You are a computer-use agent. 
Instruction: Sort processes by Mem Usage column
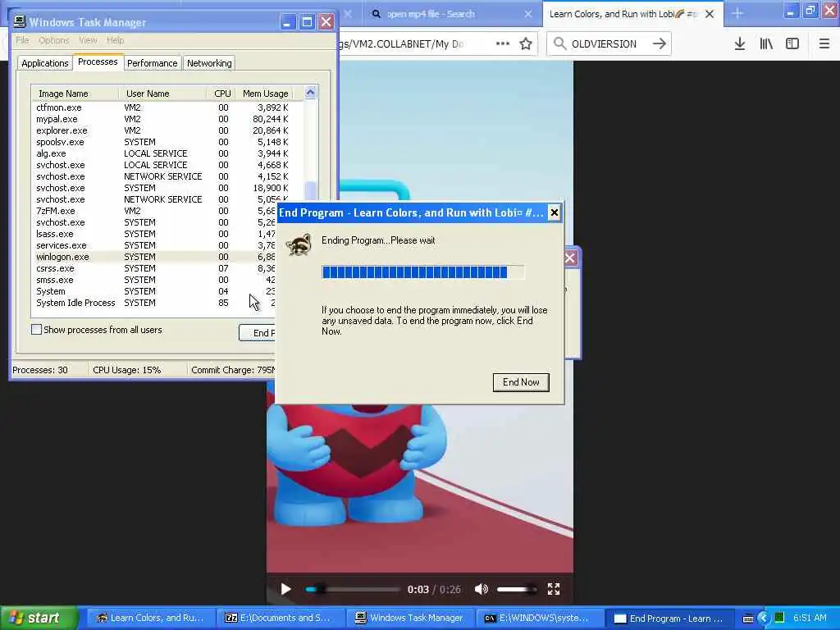click(265, 94)
